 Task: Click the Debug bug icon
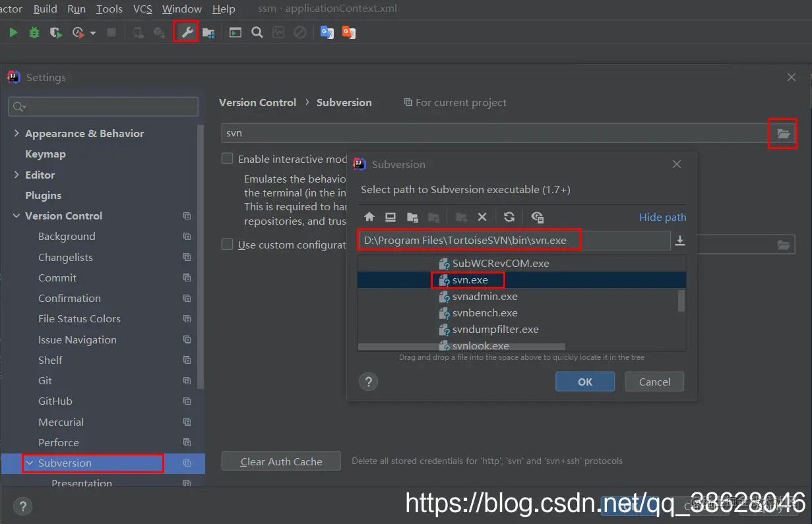click(x=34, y=32)
